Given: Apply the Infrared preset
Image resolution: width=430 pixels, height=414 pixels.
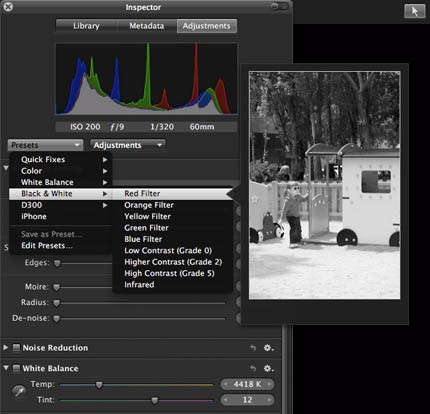Looking at the screenshot, I should pyautogui.click(x=172, y=285).
